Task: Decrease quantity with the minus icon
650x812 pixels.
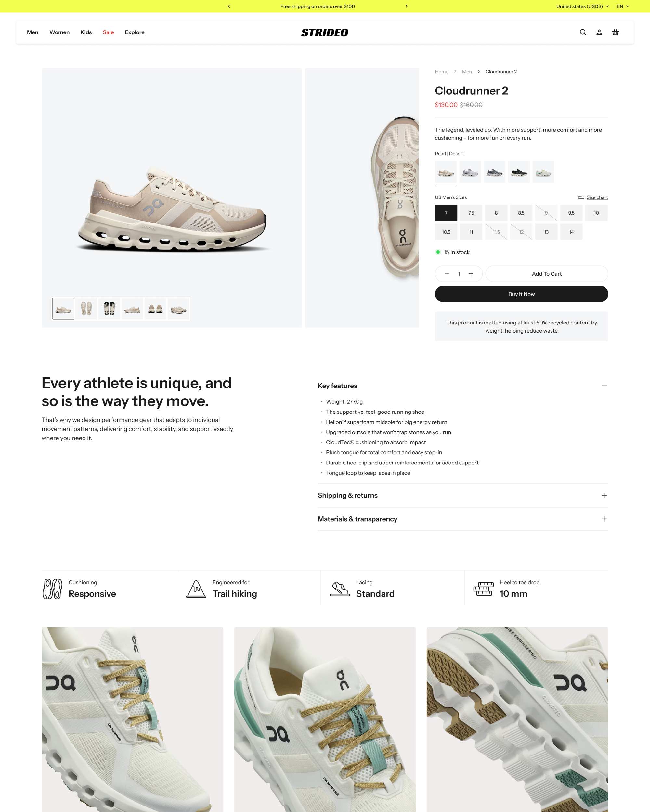Action: pyautogui.click(x=447, y=274)
